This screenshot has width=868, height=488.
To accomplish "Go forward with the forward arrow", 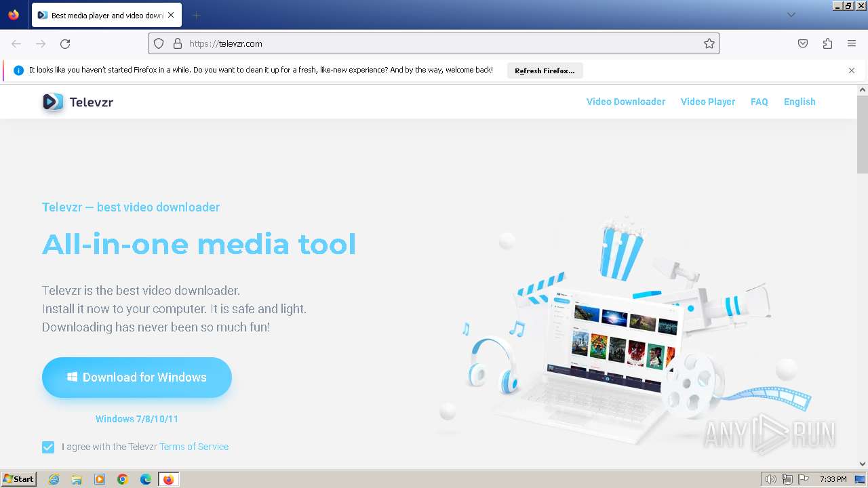I will coord(41,43).
